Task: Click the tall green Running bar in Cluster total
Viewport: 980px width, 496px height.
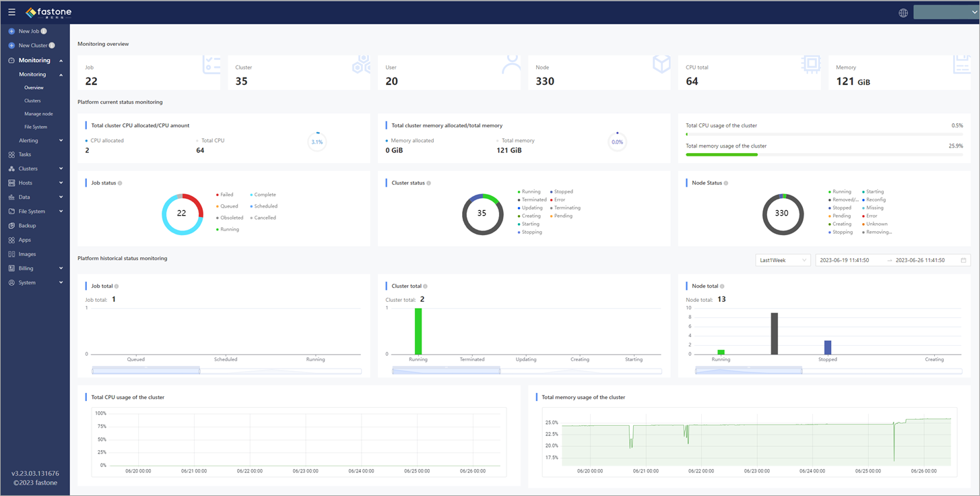Action: pos(418,331)
